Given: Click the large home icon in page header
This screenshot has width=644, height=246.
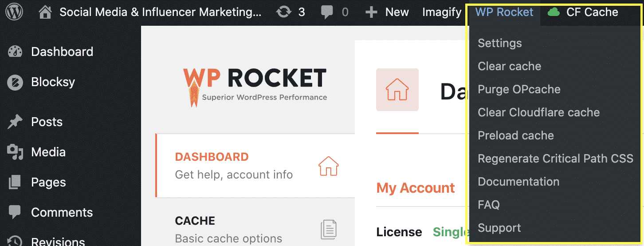Looking at the screenshot, I should 397,90.
